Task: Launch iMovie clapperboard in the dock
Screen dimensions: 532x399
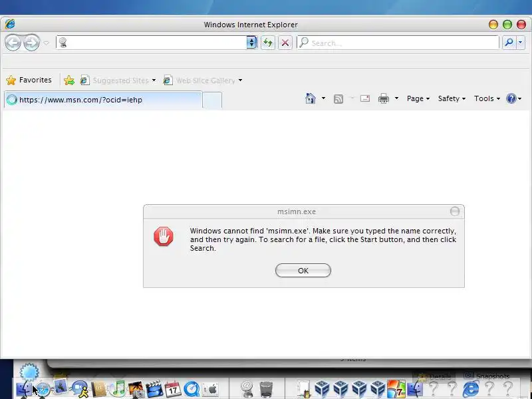Action: [154, 390]
